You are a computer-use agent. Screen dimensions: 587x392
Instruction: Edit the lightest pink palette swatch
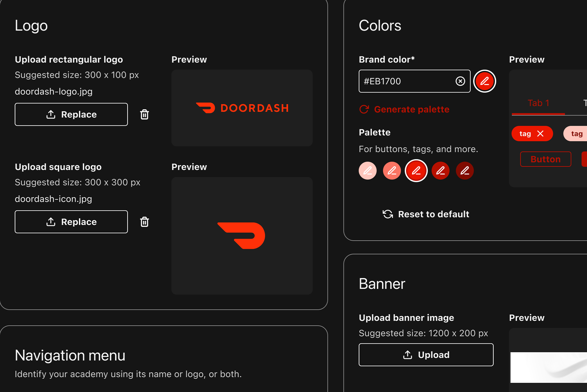coord(368,171)
